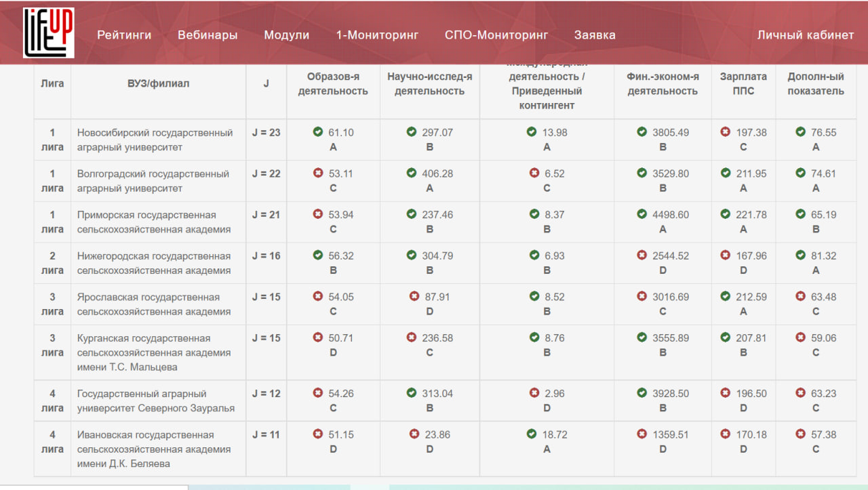Open СПО-Мониторинг in navigation bar
Viewport: 868px width, 490px height.
(x=496, y=35)
